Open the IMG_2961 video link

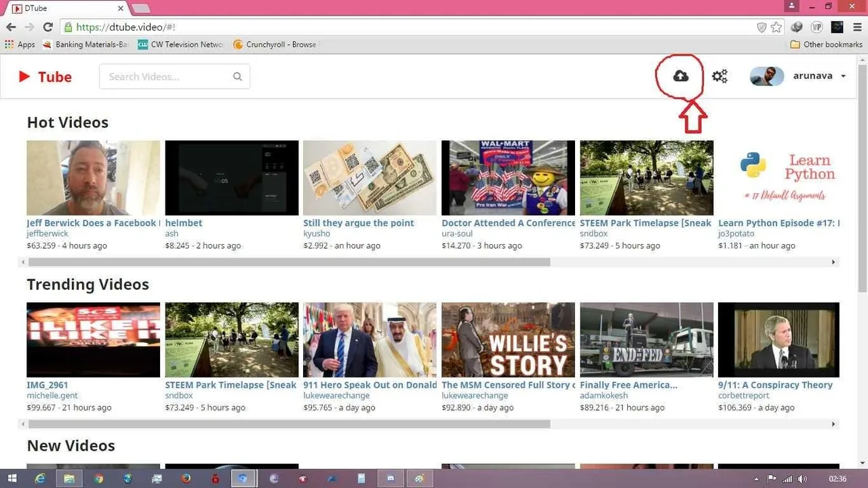click(x=47, y=385)
